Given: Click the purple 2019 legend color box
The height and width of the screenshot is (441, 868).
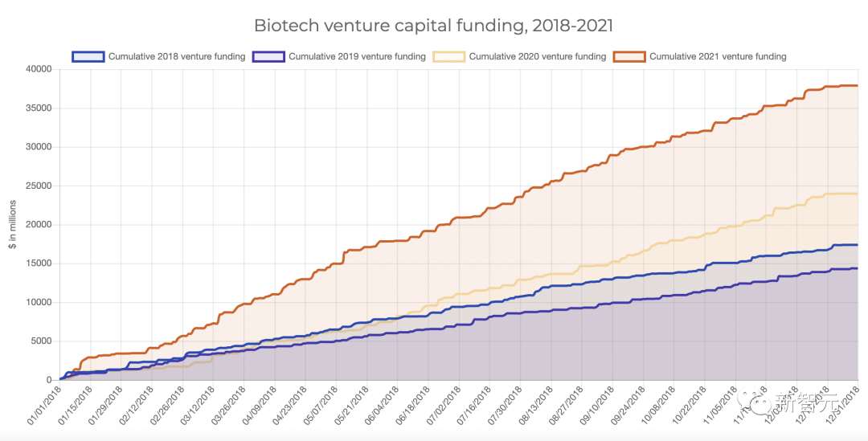Looking at the screenshot, I should point(268,56).
